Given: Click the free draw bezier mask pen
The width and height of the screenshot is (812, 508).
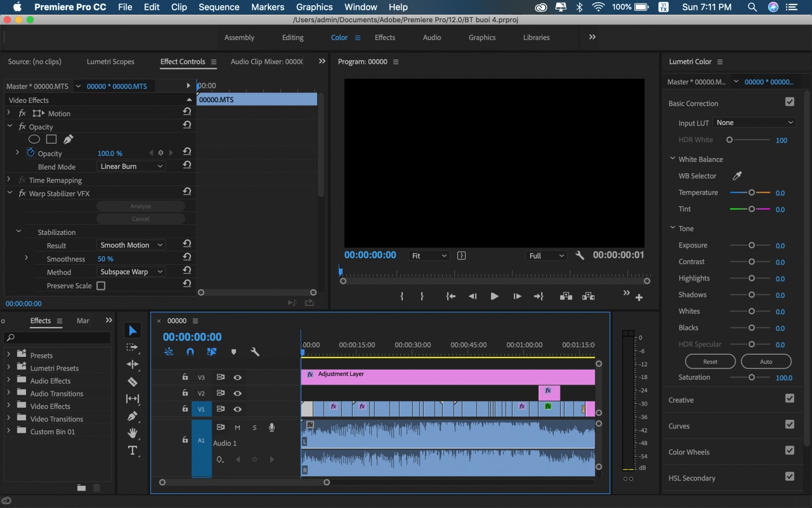Looking at the screenshot, I should tap(68, 139).
